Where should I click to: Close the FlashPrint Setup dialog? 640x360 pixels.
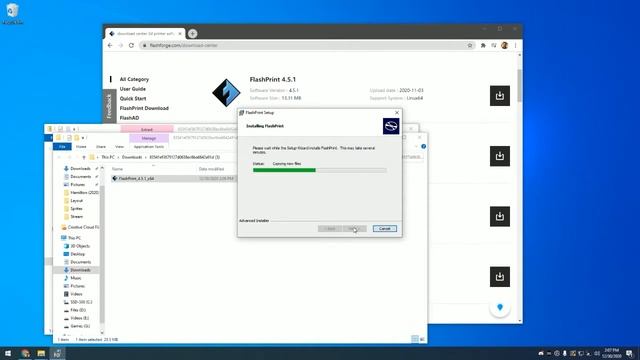pos(397,113)
